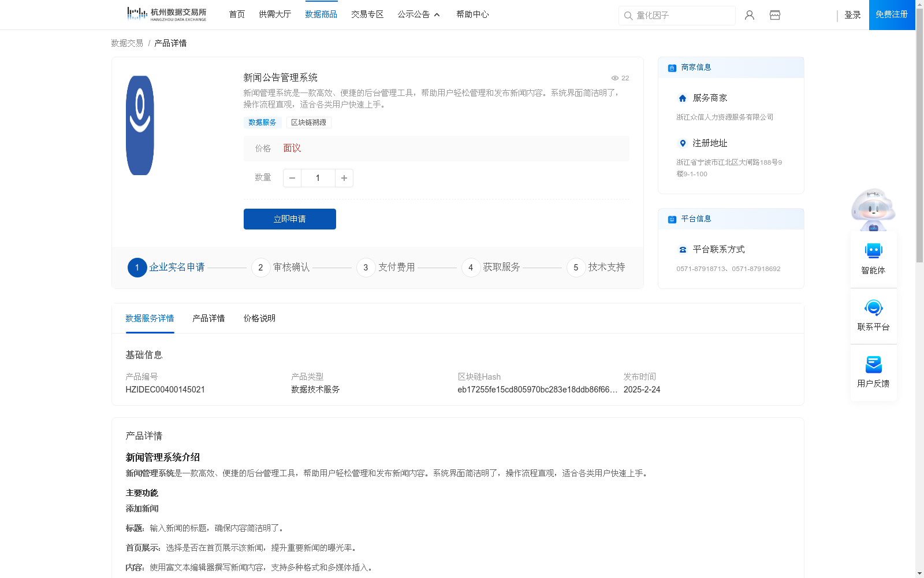Click the 服务商家 home icon

pos(683,98)
